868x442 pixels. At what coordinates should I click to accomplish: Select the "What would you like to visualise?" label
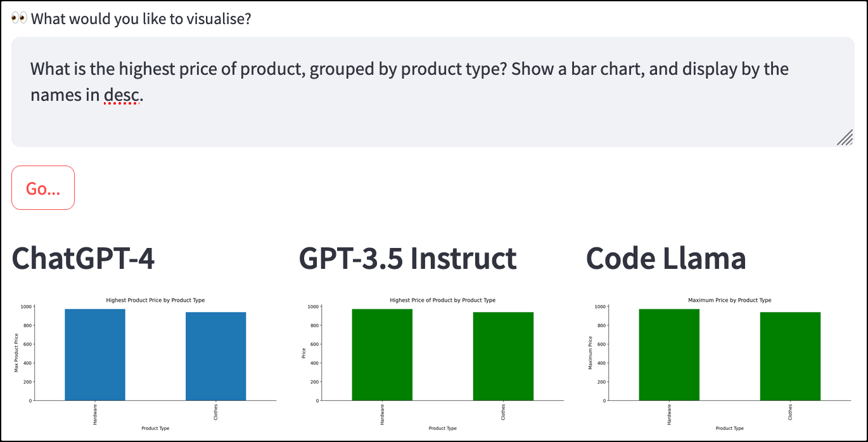(141, 19)
